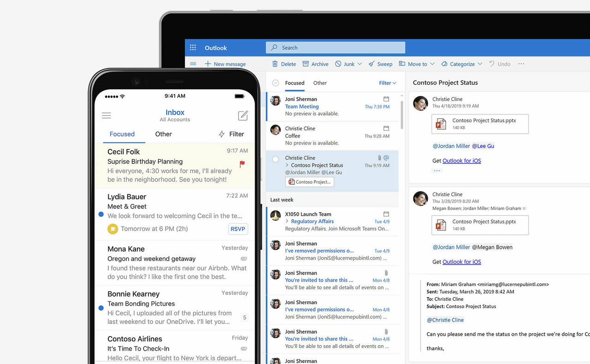Viewport: 590px width, 364px height.
Task: Tap the red flag on Cecil Folk's email
Action: (242, 164)
